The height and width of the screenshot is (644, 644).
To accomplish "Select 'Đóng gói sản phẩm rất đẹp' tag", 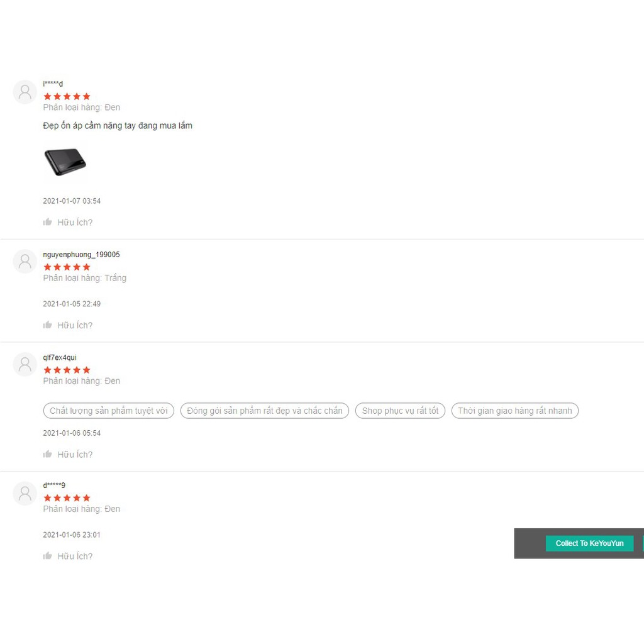I will (x=265, y=411).
